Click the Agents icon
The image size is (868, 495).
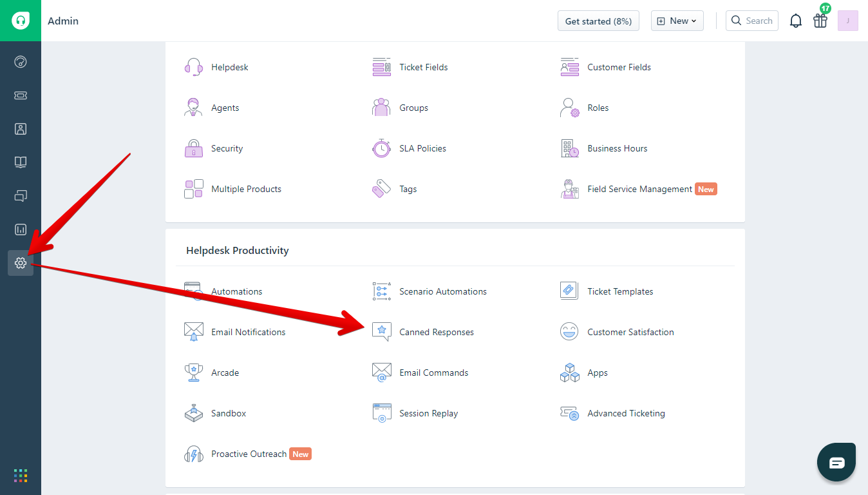(x=194, y=108)
